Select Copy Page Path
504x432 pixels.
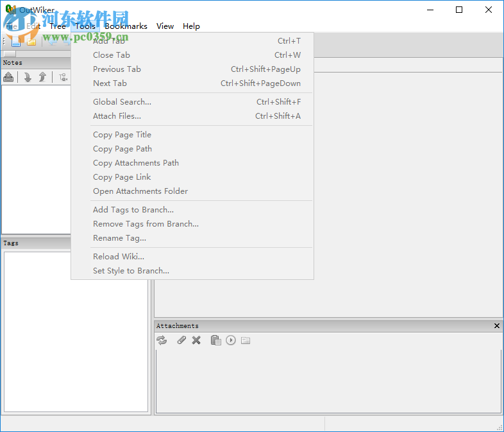point(192,149)
